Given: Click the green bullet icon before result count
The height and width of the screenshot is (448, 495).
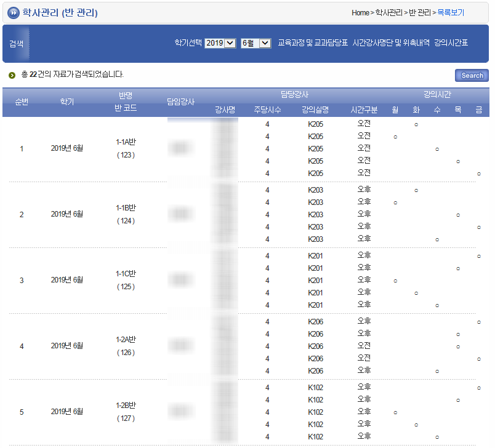Looking at the screenshot, I should 12,75.
